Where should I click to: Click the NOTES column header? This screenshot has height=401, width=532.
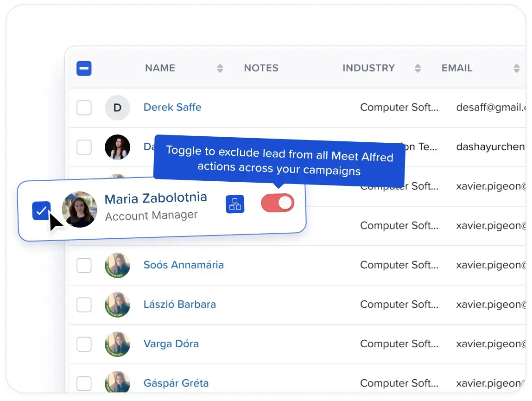point(261,68)
